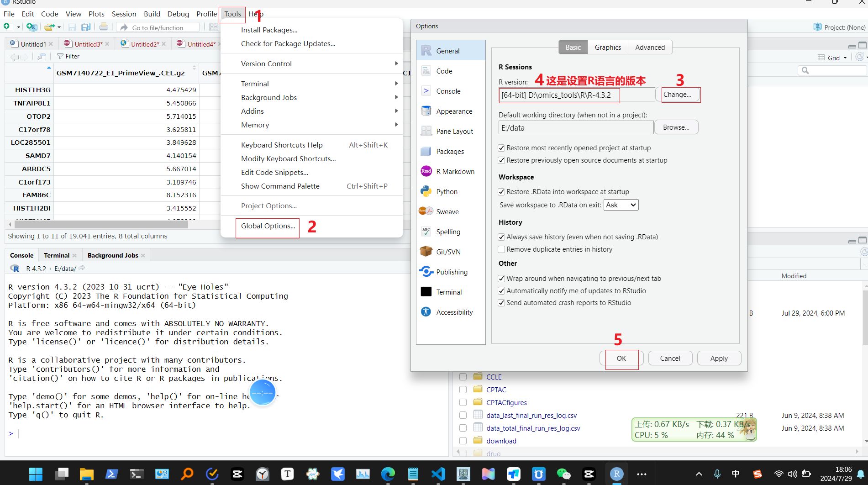Toggle Wrap around when navigating tabs

pos(502,279)
